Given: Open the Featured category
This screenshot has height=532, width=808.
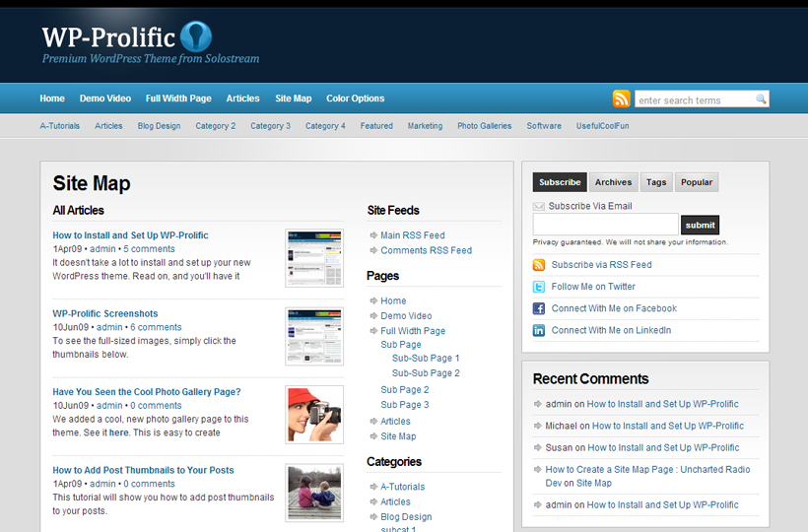Looking at the screenshot, I should click(x=376, y=126).
